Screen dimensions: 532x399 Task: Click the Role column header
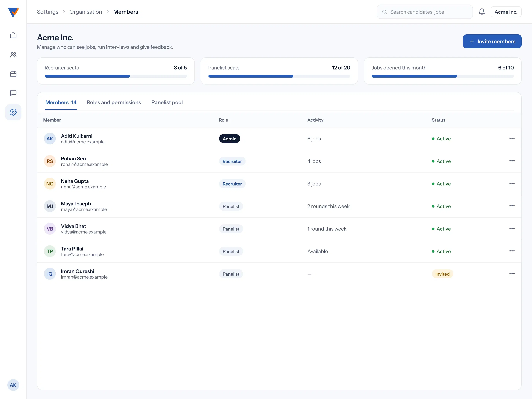[x=224, y=120]
